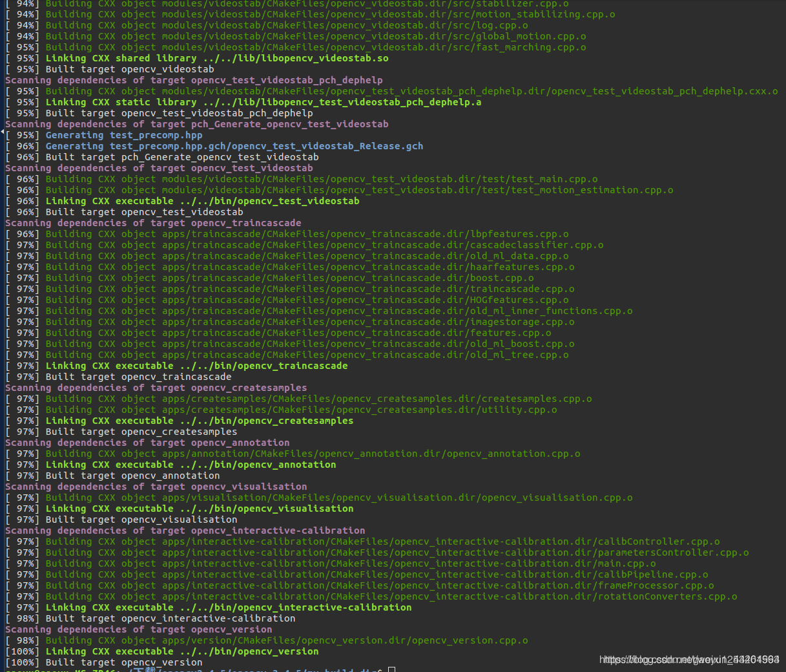This screenshot has width=786, height=672.
Task: Click the createsamples.dir/utility.cpp.o build line
Action: tap(281, 410)
